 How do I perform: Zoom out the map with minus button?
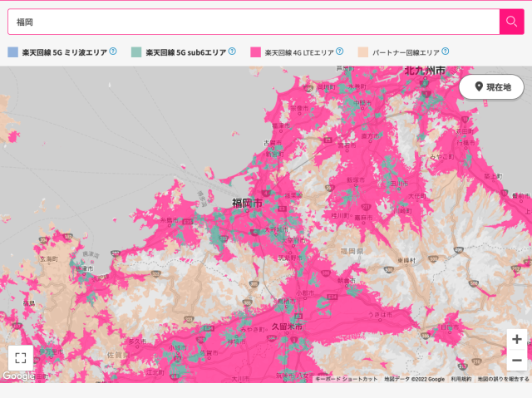pos(517,360)
